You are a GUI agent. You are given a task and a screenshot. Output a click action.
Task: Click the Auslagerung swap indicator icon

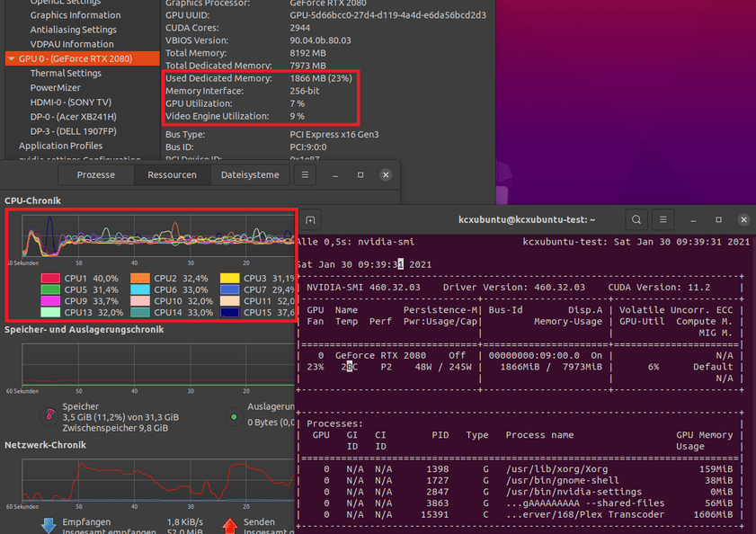tap(234, 417)
